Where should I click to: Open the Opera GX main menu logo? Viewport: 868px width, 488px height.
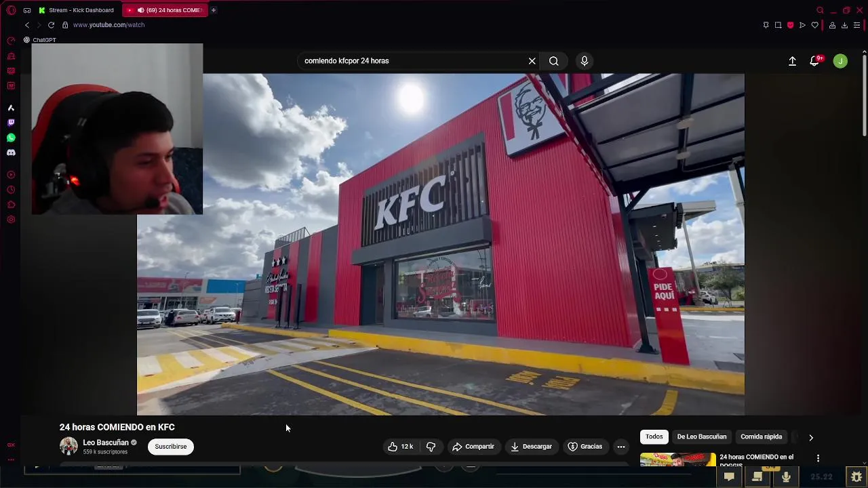[11, 10]
